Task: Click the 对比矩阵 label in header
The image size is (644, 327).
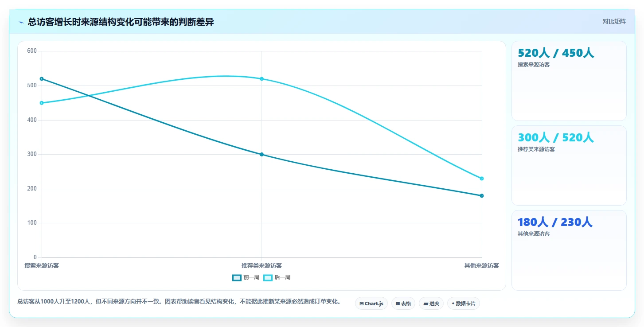Action: coord(614,21)
